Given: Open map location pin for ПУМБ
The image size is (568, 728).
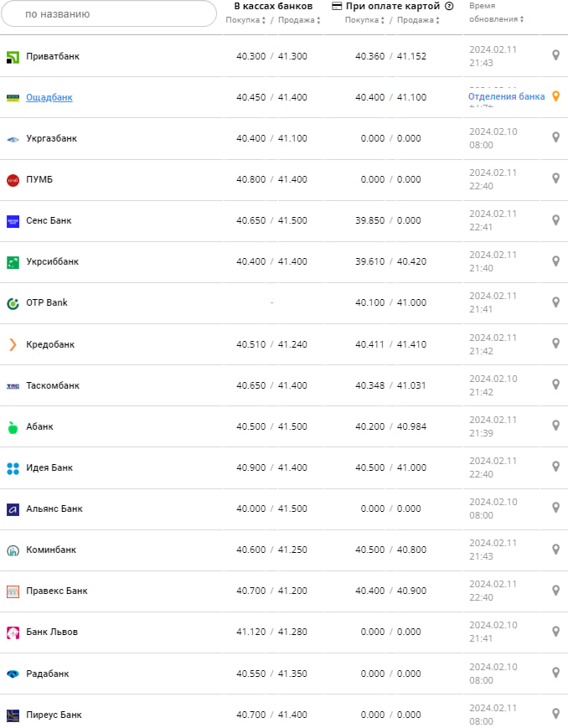Looking at the screenshot, I should click(x=555, y=178).
